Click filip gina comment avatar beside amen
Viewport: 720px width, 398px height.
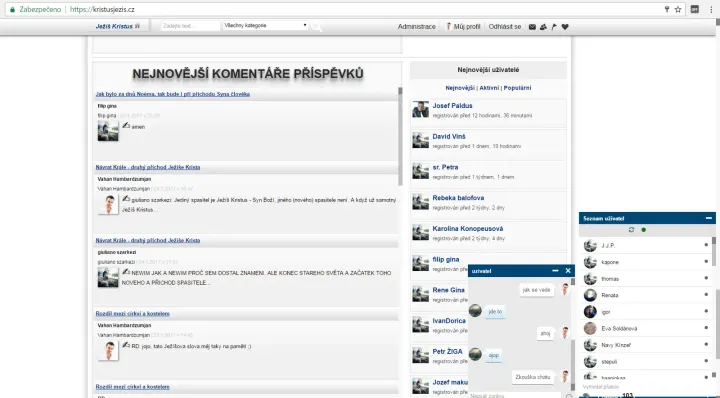point(108,131)
